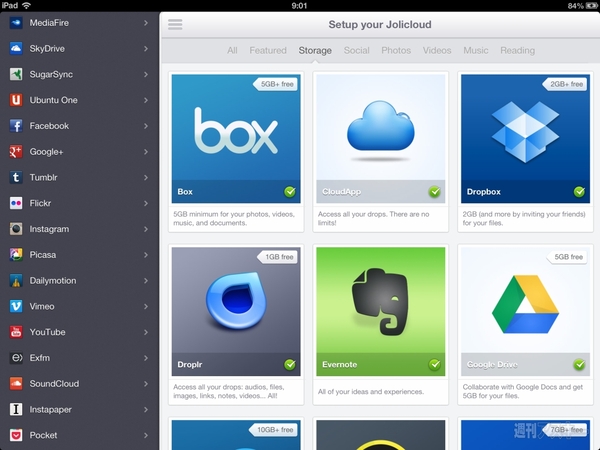Screen dimensions: 600x450
Task: Tap the Exfm icon
Action: tap(16, 358)
